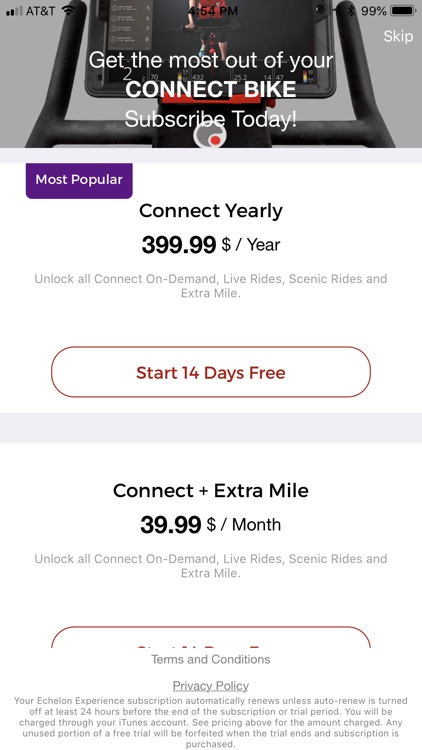Open the Terms and Conditions link
The width and height of the screenshot is (422, 750).
click(211, 659)
